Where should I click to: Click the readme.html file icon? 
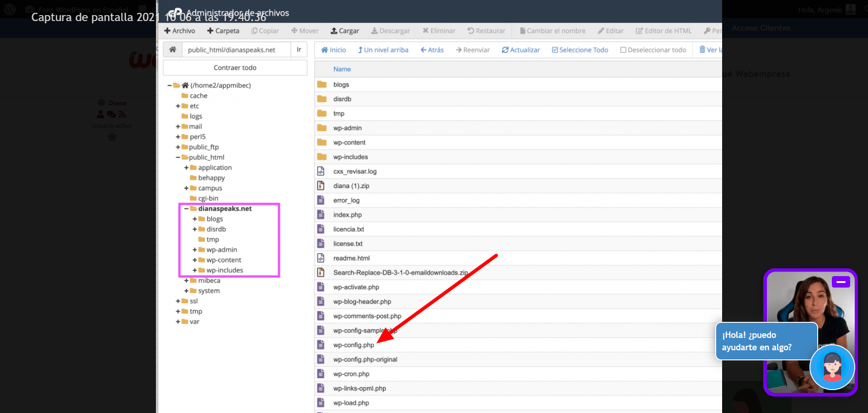coord(321,258)
